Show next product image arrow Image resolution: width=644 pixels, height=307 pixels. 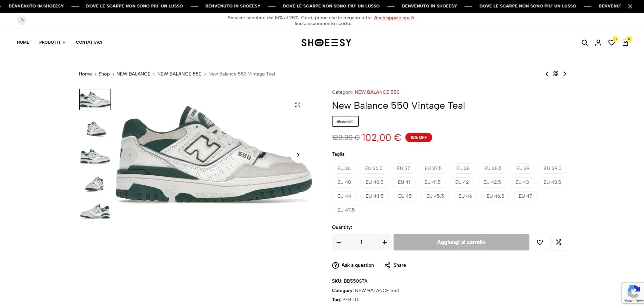(x=298, y=155)
